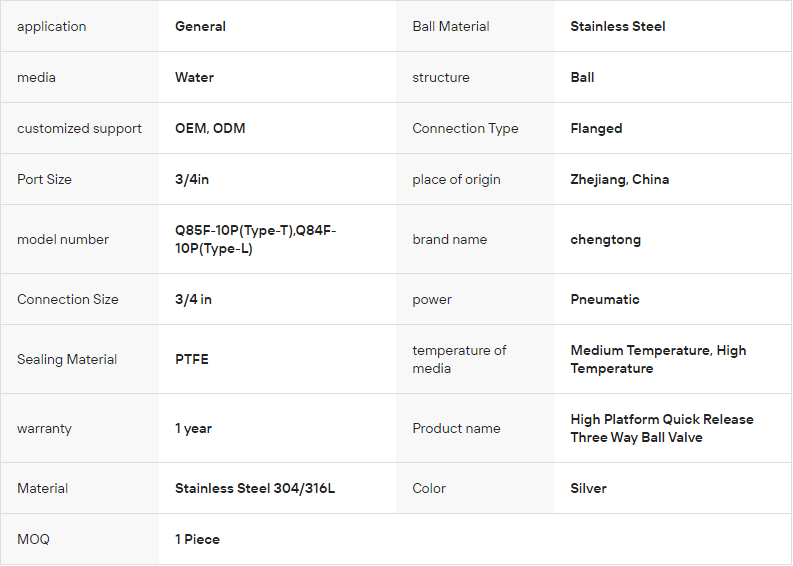Click the 'Stainless Steel' ball material value
793x566 pixels.
tap(617, 27)
